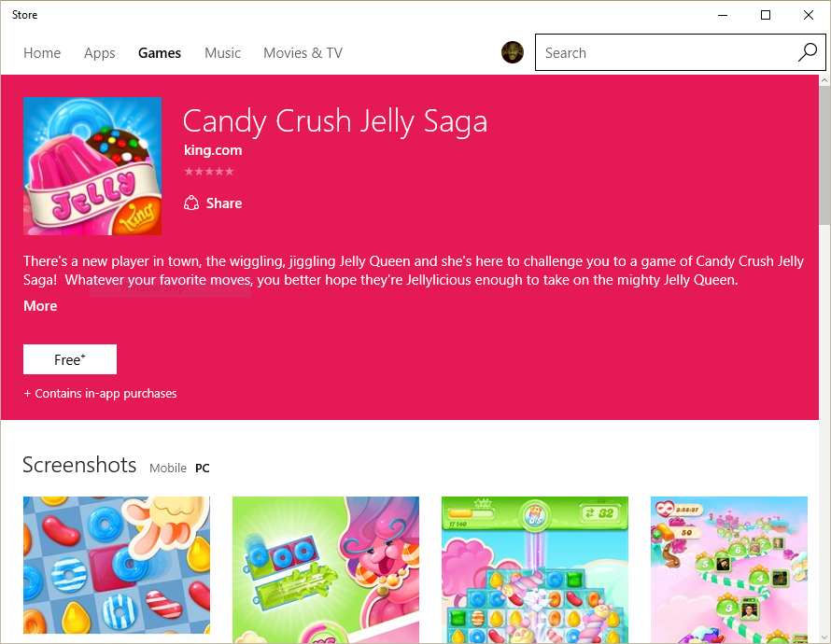
Task: Open the level map screenshot
Action: coord(729,566)
